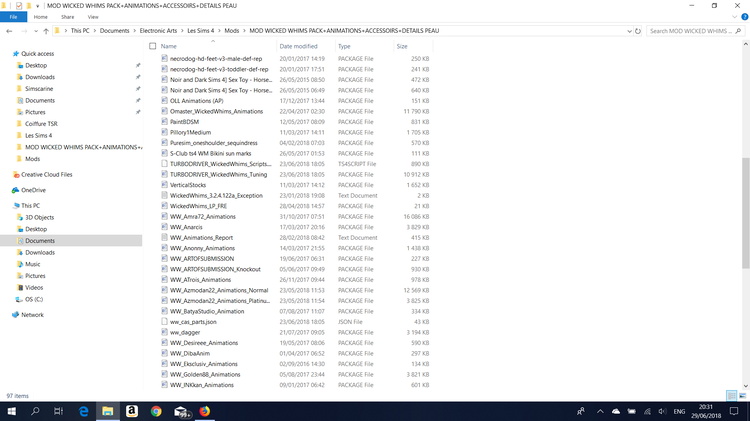Open the File ribbon tab

(13, 17)
